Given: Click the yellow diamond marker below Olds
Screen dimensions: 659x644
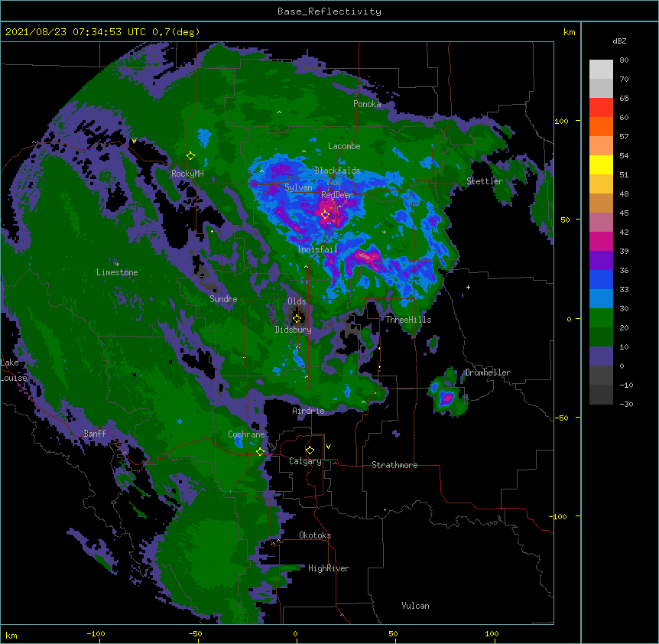Looking at the screenshot, I should (297, 319).
